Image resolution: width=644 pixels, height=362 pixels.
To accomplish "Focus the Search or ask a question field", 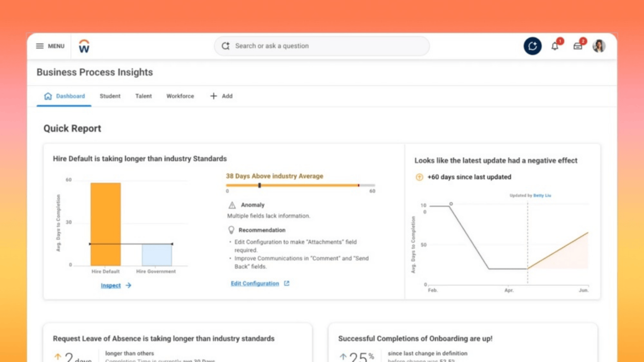I will pyautogui.click(x=322, y=46).
